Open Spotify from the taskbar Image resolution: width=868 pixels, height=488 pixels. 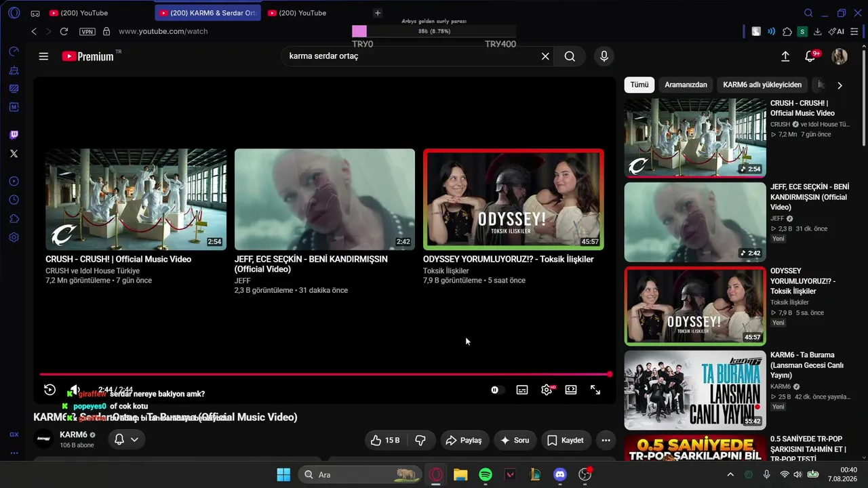pyautogui.click(x=486, y=474)
